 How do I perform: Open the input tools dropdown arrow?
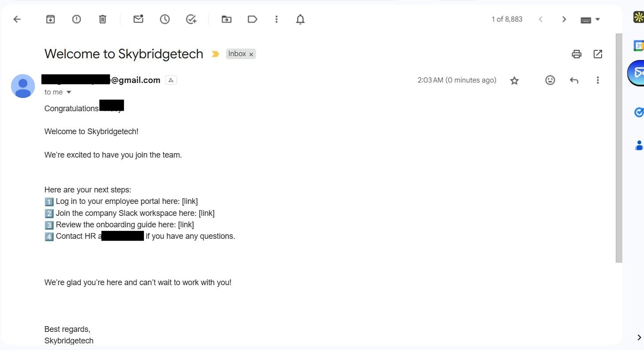tap(598, 19)
